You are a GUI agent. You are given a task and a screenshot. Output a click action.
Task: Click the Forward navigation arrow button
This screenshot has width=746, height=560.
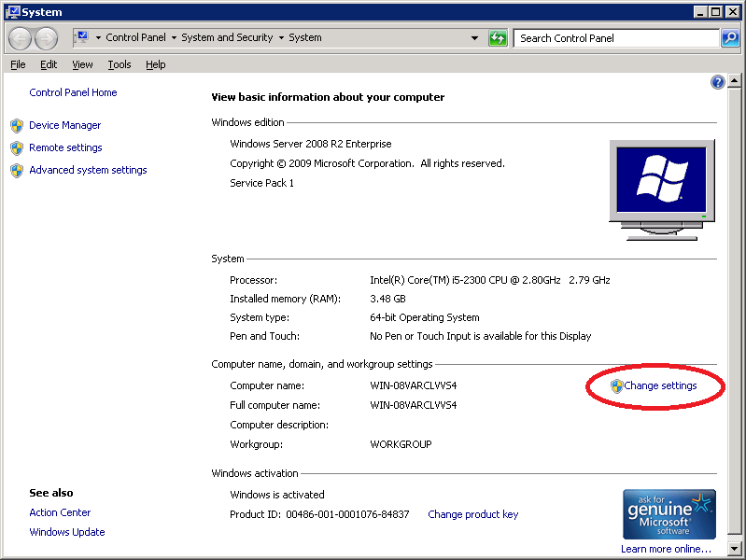(47, 38)
